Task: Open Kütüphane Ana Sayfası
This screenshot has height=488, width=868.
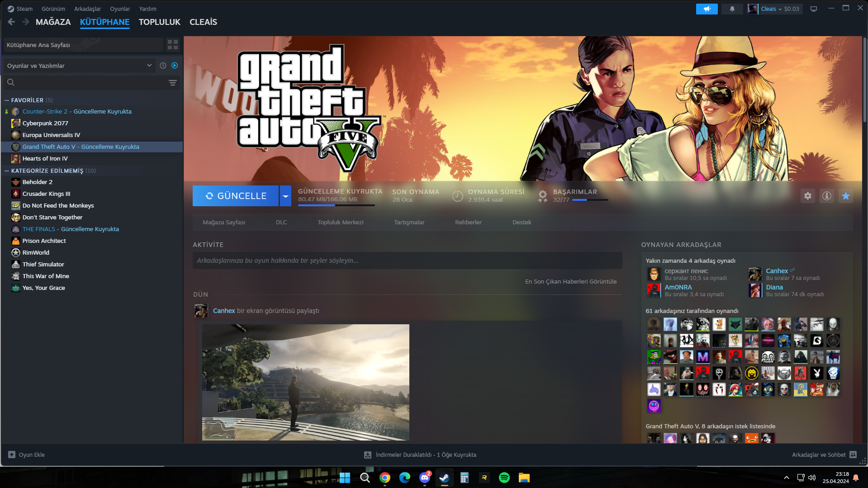Action: 83,45
